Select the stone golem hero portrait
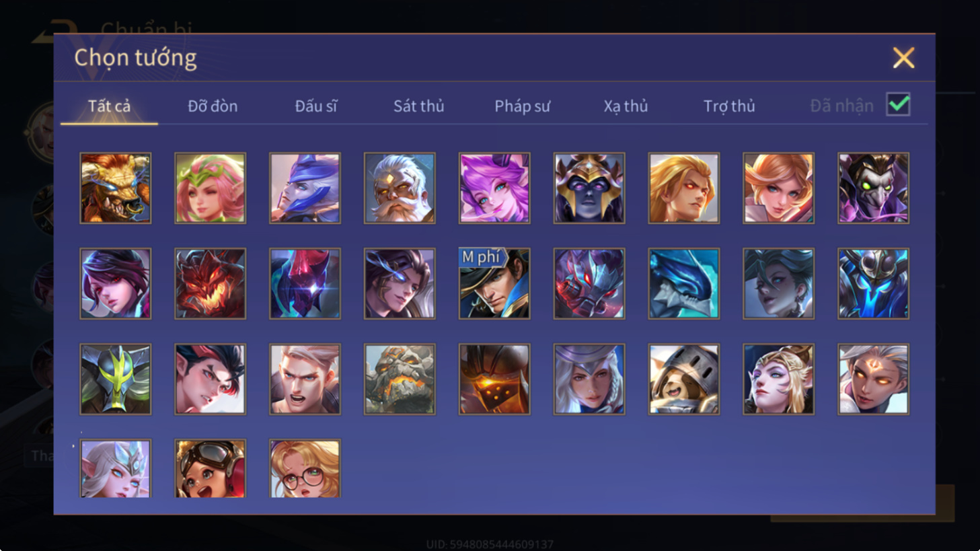980x551 pixels. click(400, 379)
